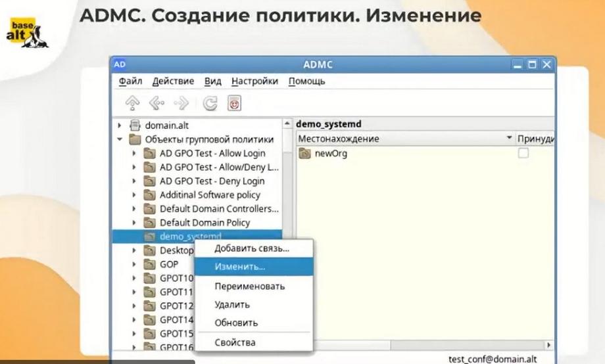Click the Up navigation arrow in the toolbar
The image size is (605, 364).
click(132, 103)
